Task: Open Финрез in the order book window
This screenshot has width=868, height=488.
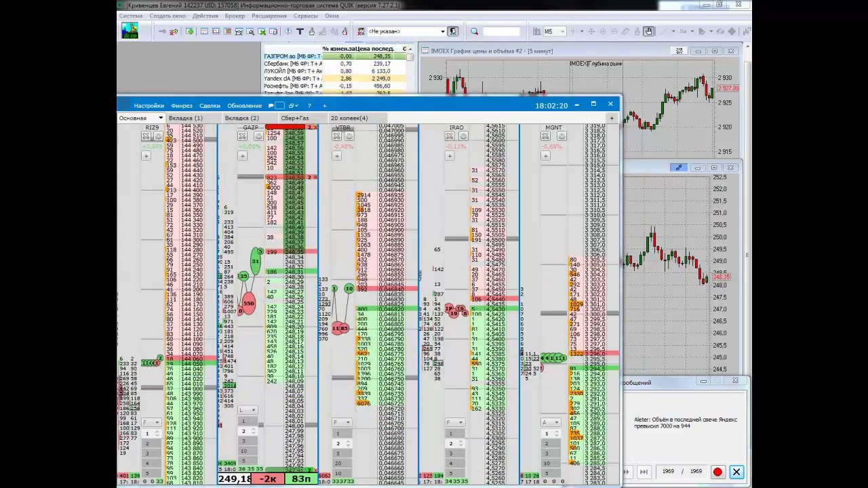Action: [x=182, y=106]
